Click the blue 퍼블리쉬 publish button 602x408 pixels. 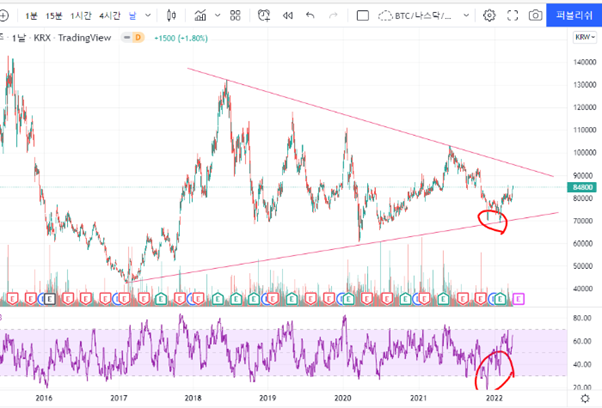[574, 15]
